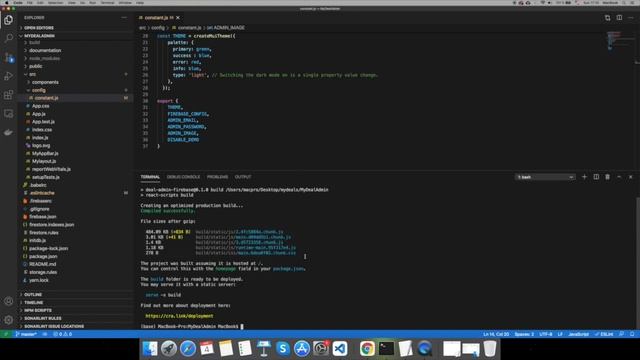Click the master branch in status bar
The width and height of the screenshot is (640, 360).
pyautogui.click(x=26, y=334)
